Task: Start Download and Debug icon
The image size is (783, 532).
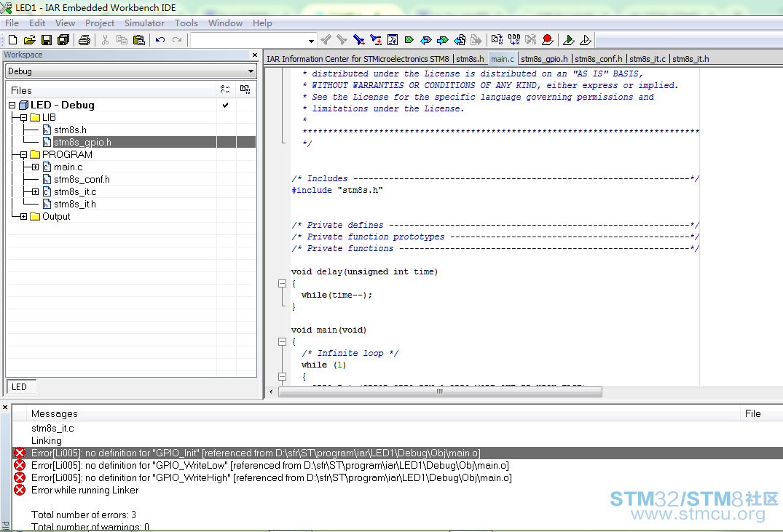Action: point(568,40)
